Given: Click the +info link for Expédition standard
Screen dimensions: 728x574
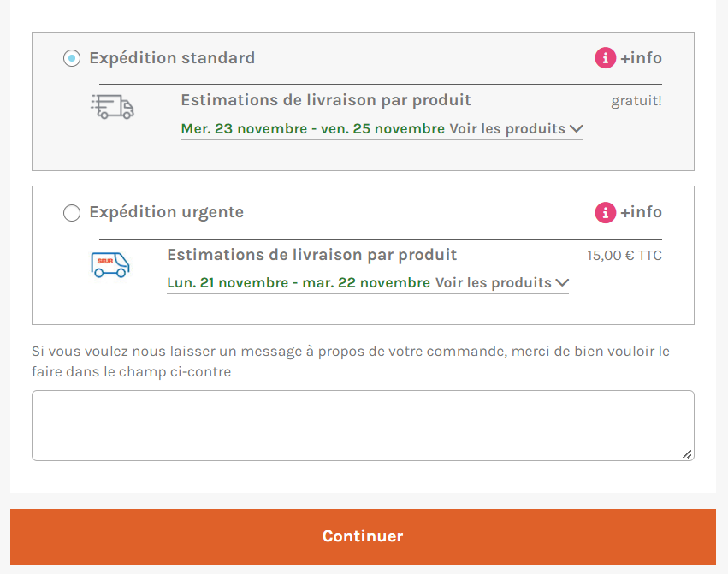Looking at the screenshot, I should point(642,58).
